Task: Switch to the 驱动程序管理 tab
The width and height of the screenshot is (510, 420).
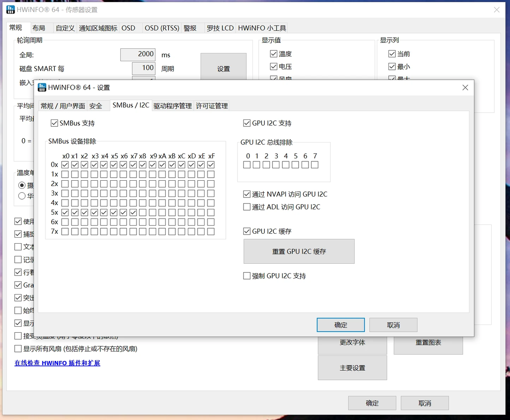Action: pos(173,106)
